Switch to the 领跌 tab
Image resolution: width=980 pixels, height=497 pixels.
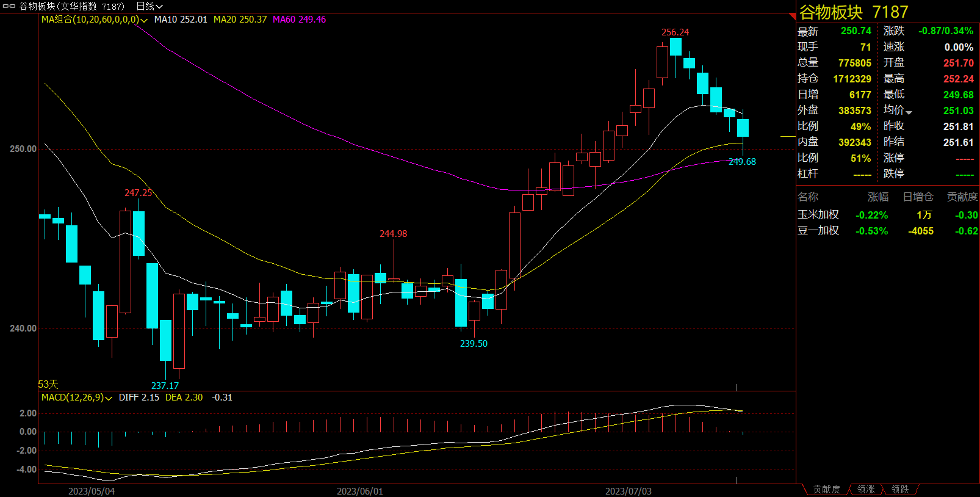(x=900, y=490)
